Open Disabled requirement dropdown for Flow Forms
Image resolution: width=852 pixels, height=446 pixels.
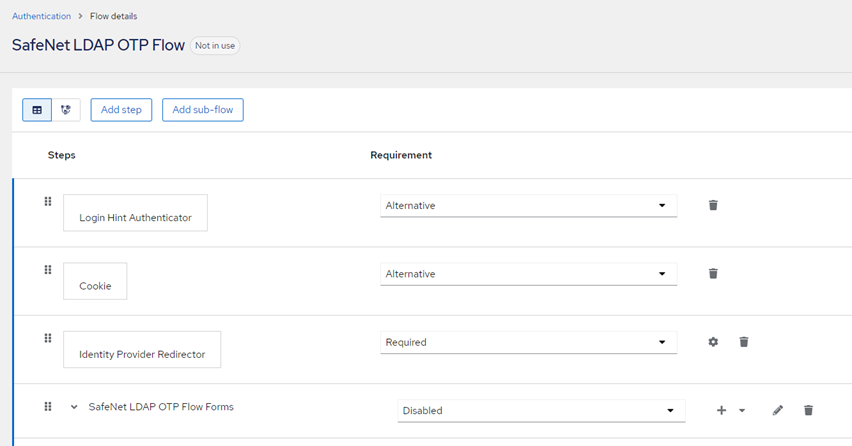[541, 411]
